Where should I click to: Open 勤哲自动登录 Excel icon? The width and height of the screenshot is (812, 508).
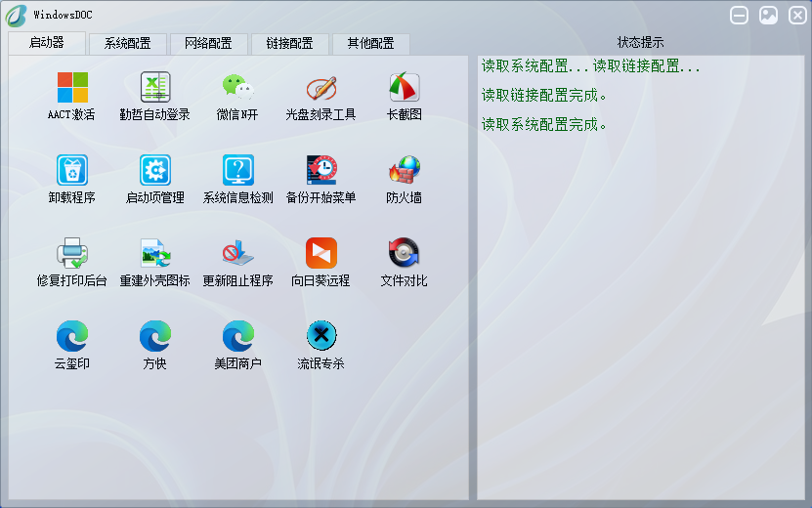(x=155, y=88)
